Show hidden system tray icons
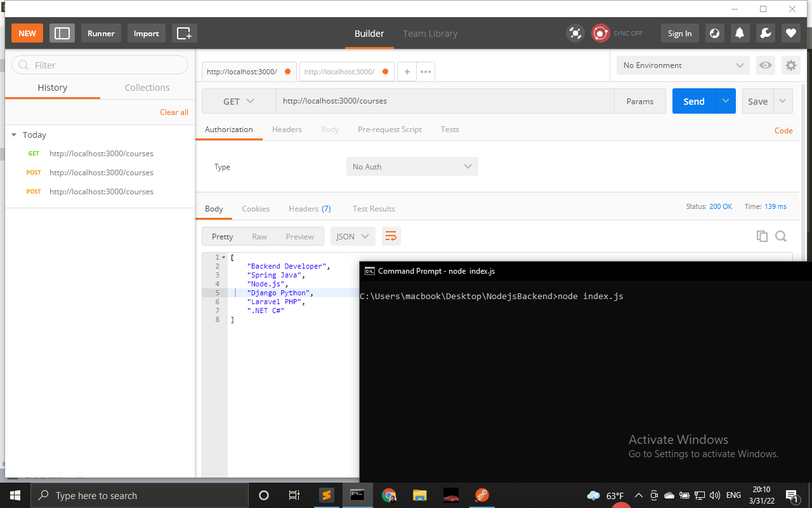 [638, 495]
